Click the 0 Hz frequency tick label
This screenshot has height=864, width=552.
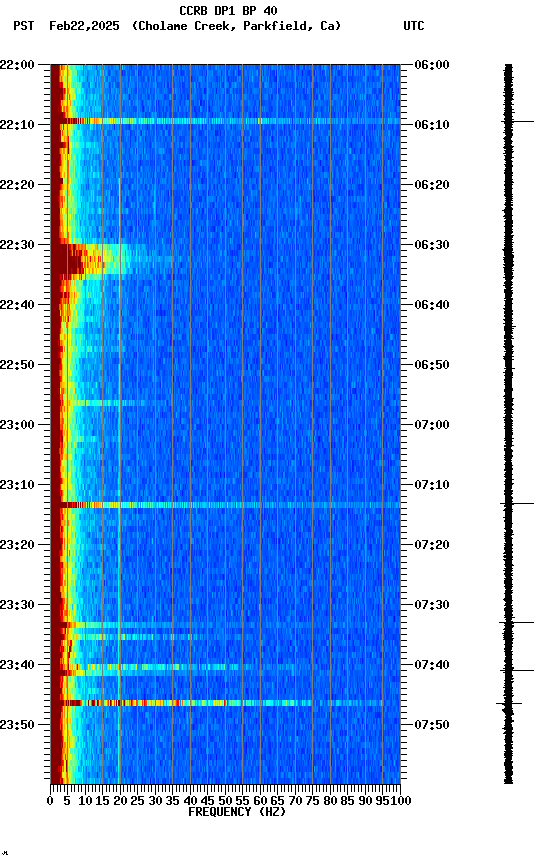51,801
